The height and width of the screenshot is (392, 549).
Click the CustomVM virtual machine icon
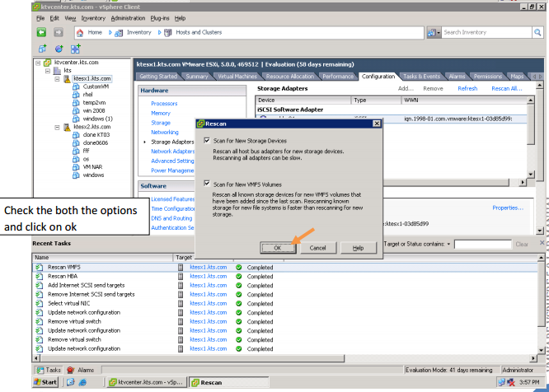pos(76,86)
